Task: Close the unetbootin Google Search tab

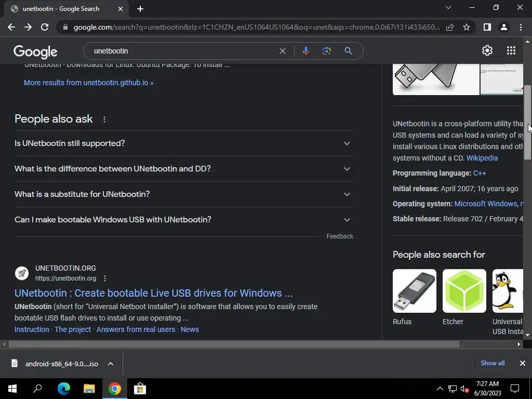Action: point(121,9)
